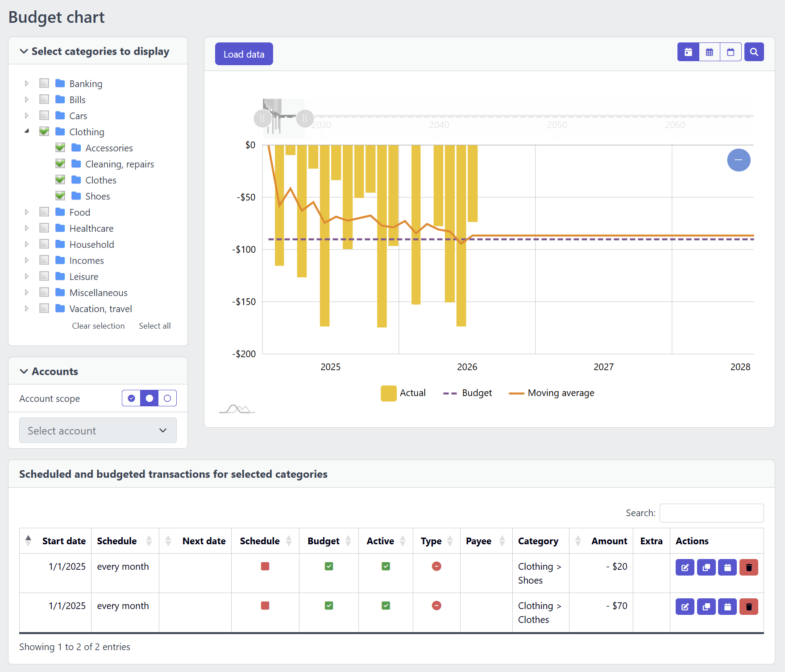The width and height of the screenshot is (785, 672).
Task: Click the Clear selection link
Action: pos(98,326)
